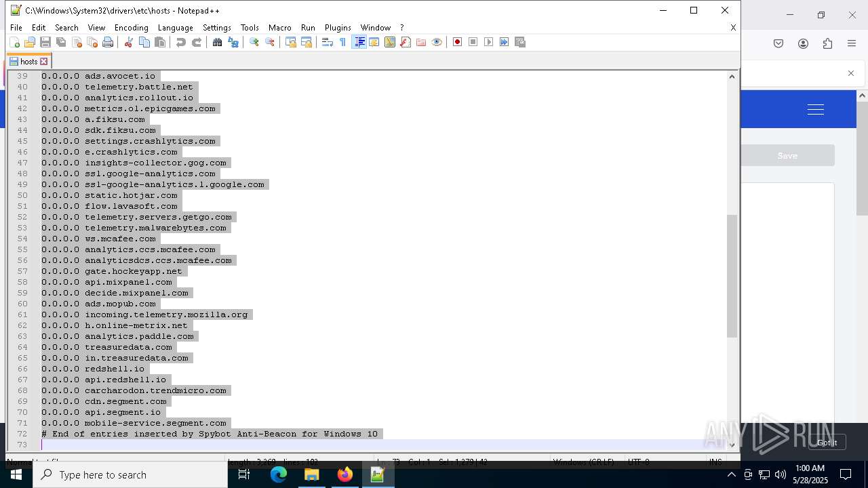Click the Cut scissors icon
The image size is (868, 488).
coord(128,42)
